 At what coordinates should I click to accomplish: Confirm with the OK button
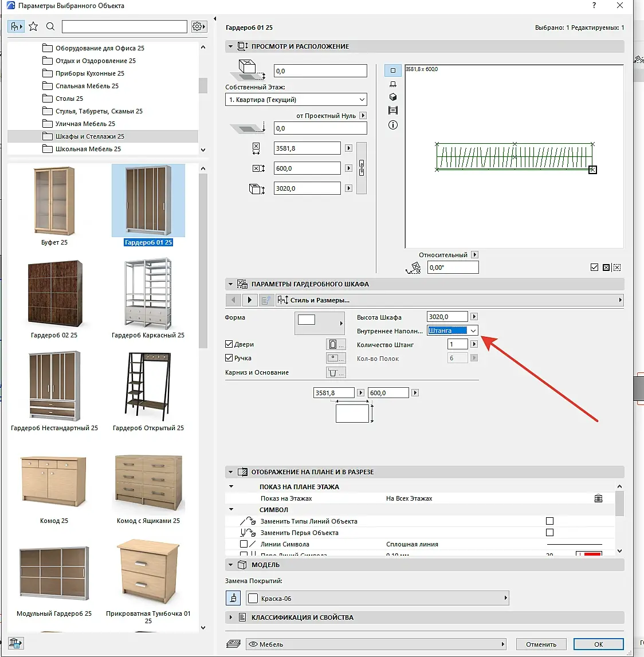click(598, 644)
